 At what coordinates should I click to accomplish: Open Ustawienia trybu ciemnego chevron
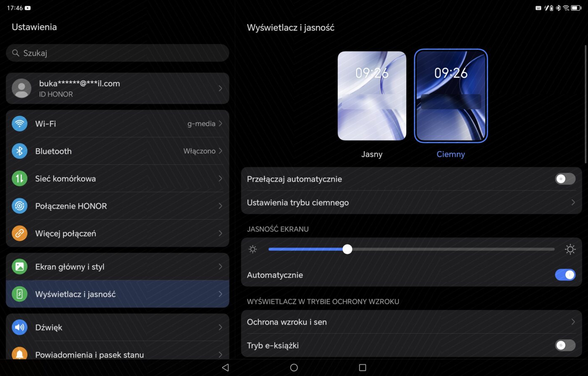[573, 202]
